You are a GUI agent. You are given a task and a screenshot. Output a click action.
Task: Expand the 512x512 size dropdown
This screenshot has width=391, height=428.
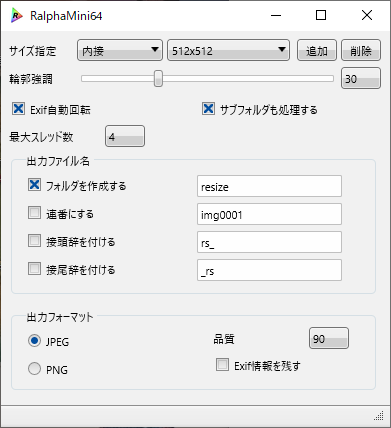[x=228, y=50]
